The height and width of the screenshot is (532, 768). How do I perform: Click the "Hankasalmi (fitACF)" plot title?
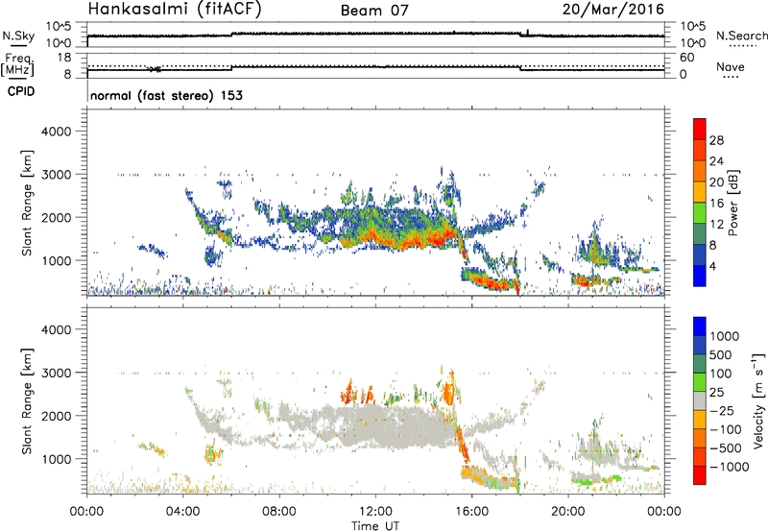[175, 9]
